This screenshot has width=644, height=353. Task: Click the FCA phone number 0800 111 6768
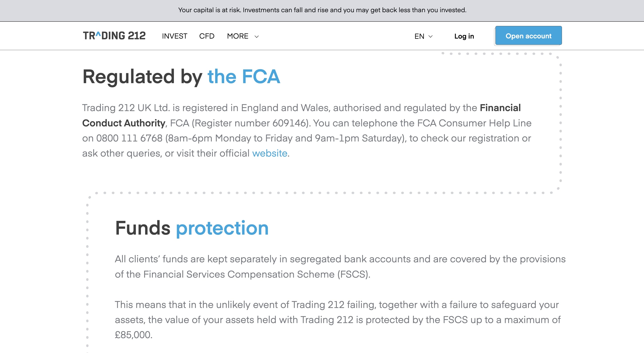[x=129, y=138]
